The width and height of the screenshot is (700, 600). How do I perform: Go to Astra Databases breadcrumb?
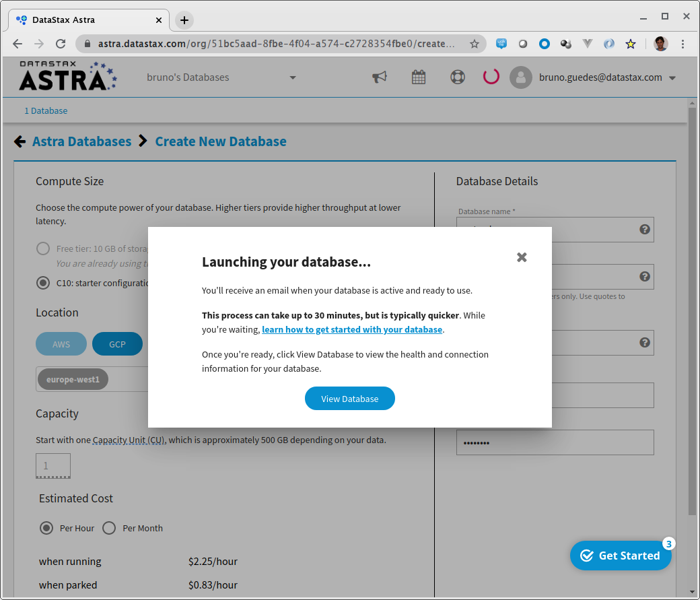click(81, 141)
